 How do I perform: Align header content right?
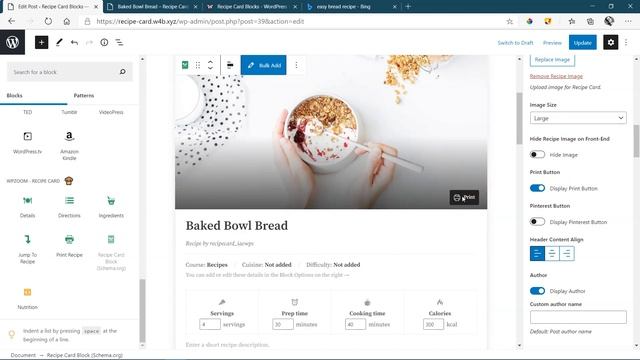[x=567, y=253]
